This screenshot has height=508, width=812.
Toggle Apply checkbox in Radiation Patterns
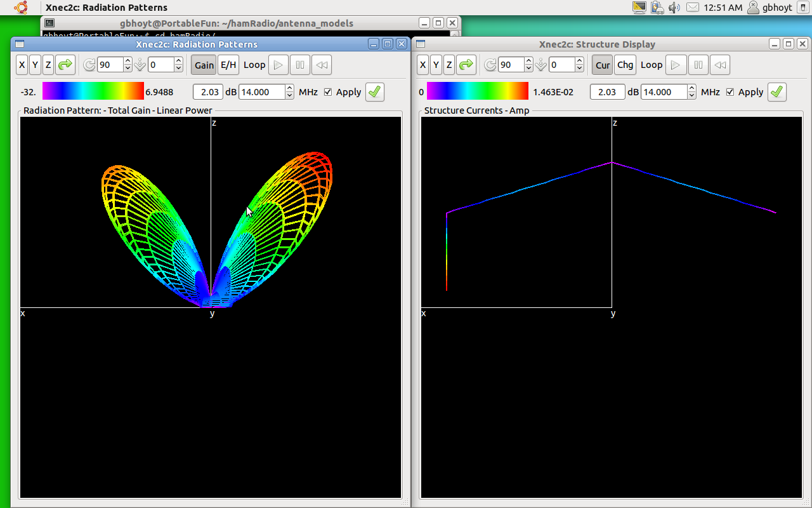(x=328, y=92)
